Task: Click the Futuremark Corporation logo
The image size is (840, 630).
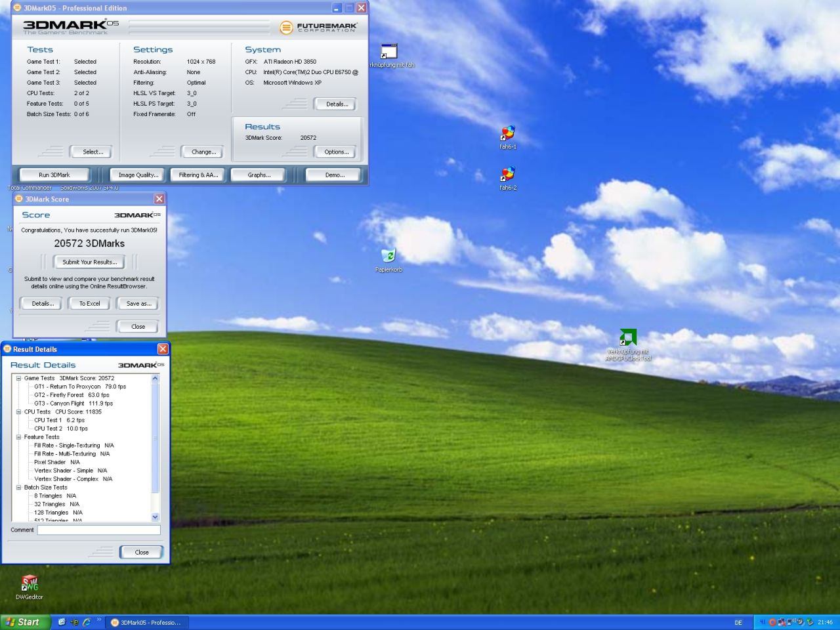Action: coord(318,27)
